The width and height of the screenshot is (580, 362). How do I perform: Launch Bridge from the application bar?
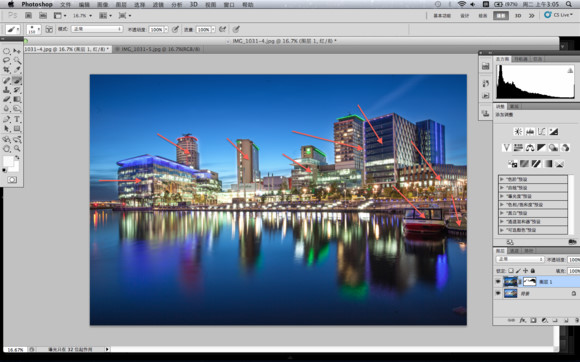click(x=28, y=16)
